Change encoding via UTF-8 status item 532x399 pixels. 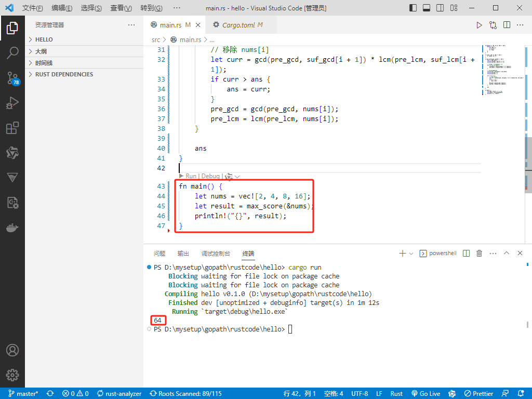360,394
